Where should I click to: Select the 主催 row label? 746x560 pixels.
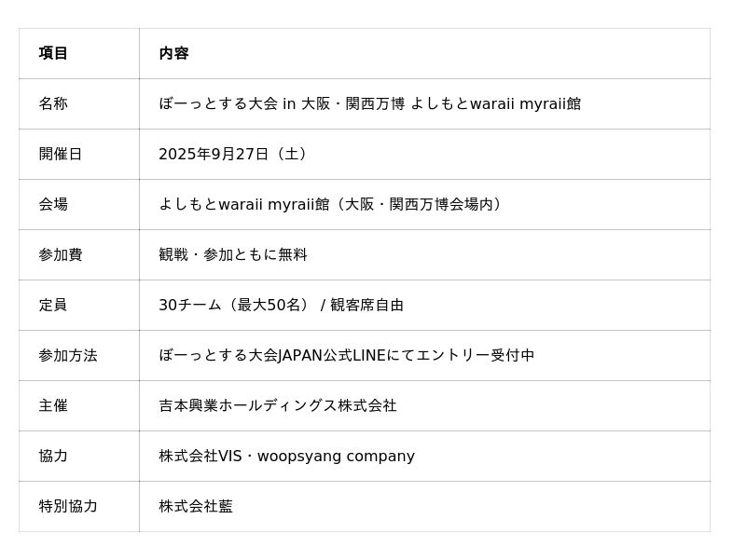click(53, 406)
